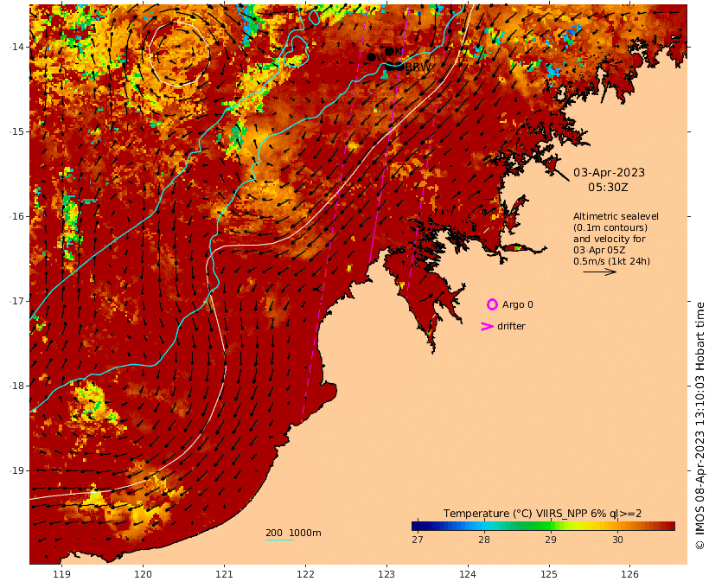Image resolution: width=709 pixels, height=588 pixels.
Task: Click the longitude axis label 119
Action: pos(62,574)
